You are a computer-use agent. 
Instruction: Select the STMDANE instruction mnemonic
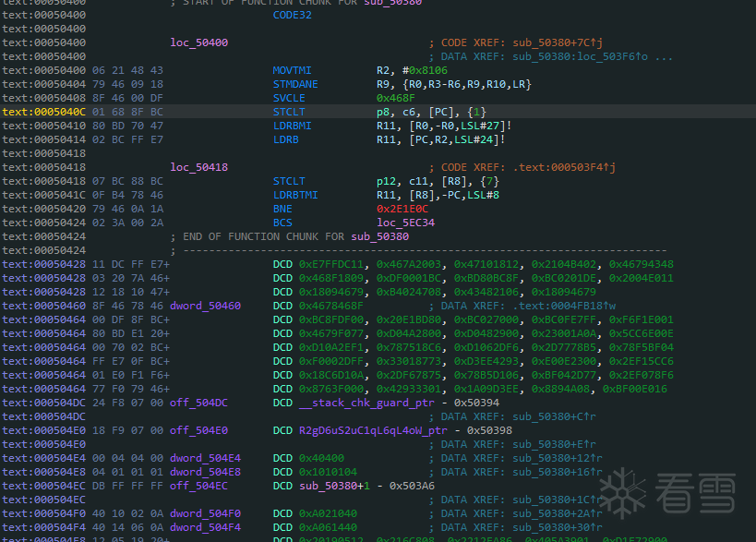pos(295,84)
